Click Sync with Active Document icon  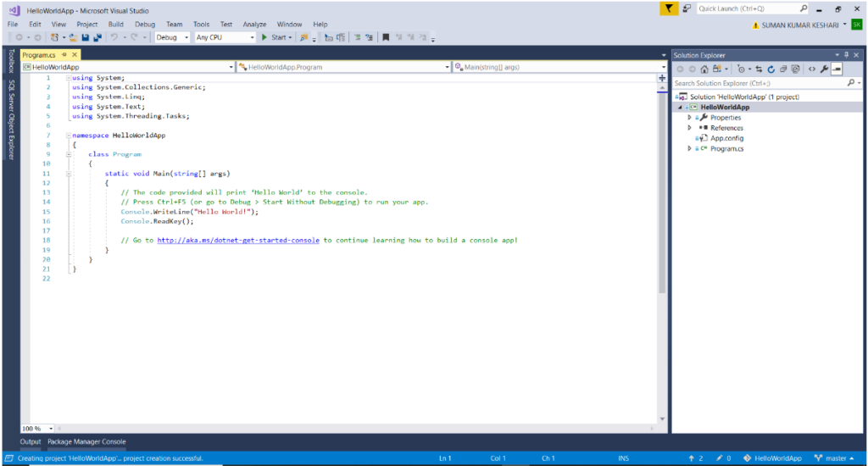click(x=759, y=69)
